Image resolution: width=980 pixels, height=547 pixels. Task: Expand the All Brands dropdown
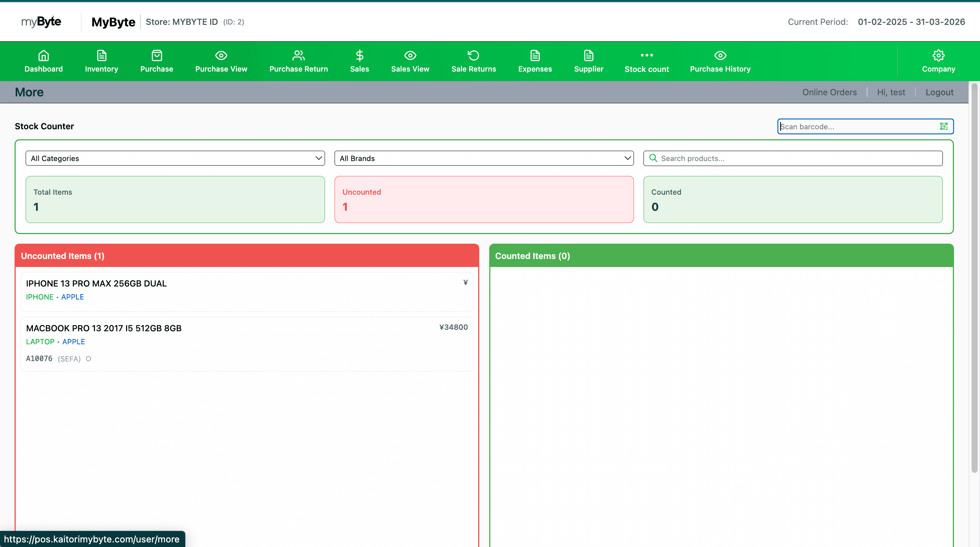484,158
